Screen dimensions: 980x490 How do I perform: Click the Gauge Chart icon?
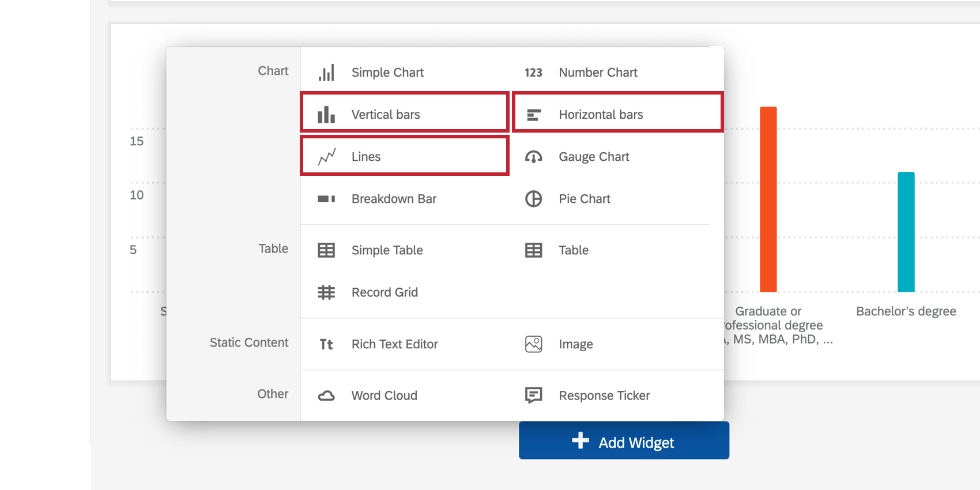coord(533,157)
